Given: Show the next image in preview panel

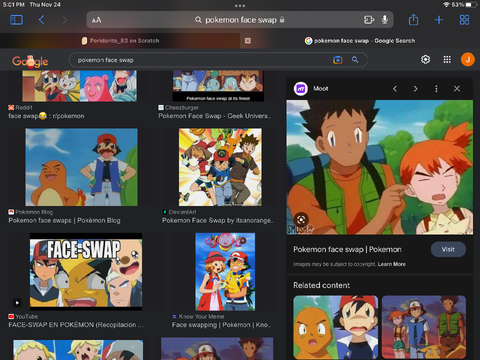Looking at the screenshot, I should point(415,89).
